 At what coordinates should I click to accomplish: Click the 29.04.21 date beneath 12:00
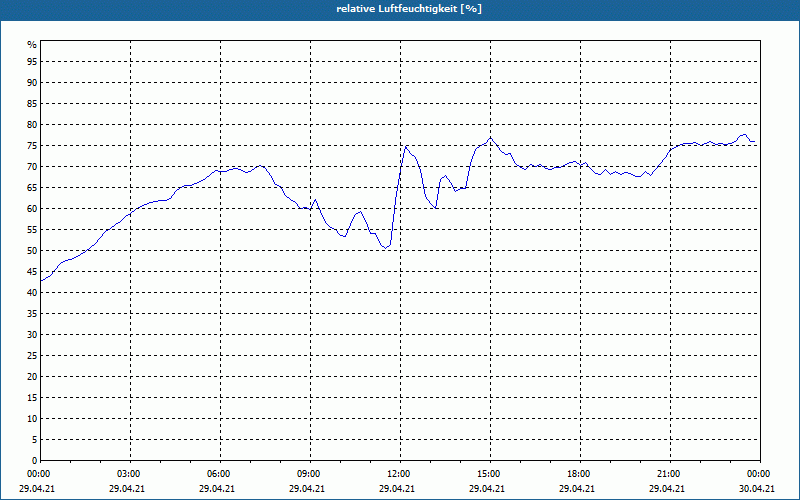coord(396,489)
